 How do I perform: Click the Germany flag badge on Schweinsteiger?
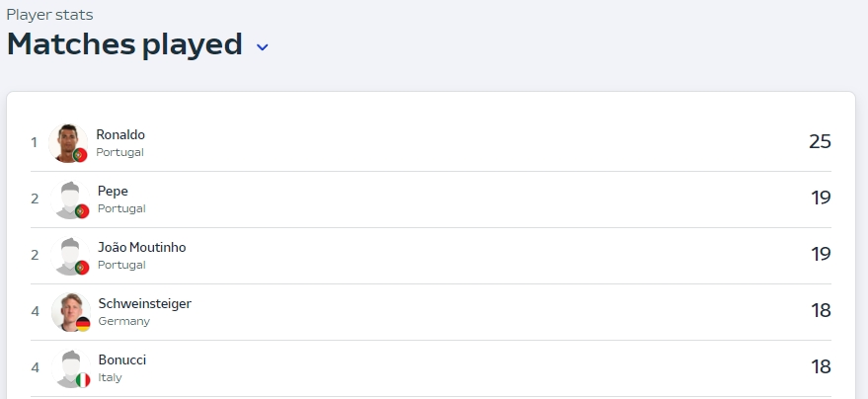tap(83, 324)
